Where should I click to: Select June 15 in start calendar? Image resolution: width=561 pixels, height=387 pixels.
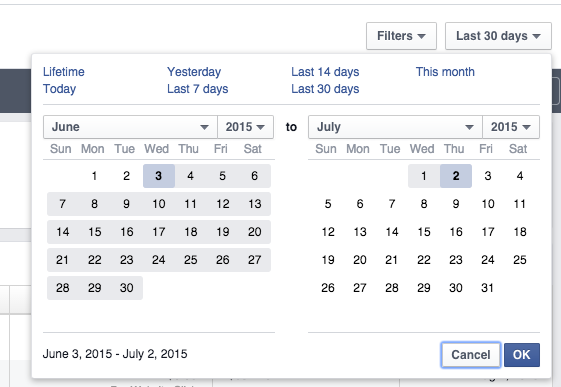tap(94, 232)
